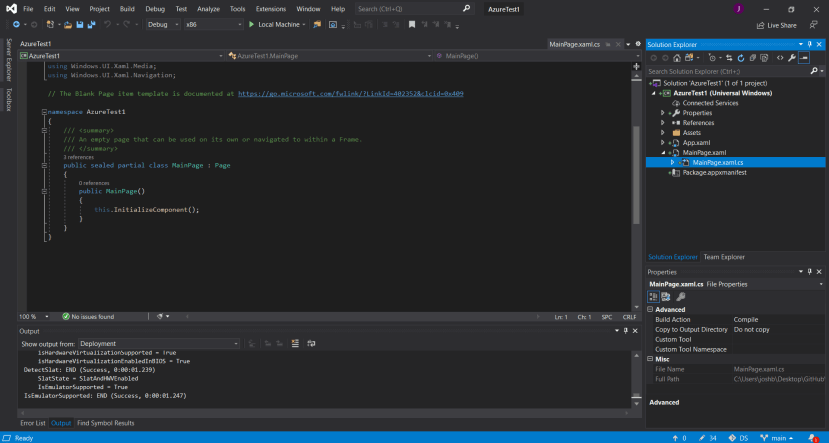This screenshot has width=829, height=443.
Task: Toggle a bookmark with the bookmark icon
Action: coord(412,24)
